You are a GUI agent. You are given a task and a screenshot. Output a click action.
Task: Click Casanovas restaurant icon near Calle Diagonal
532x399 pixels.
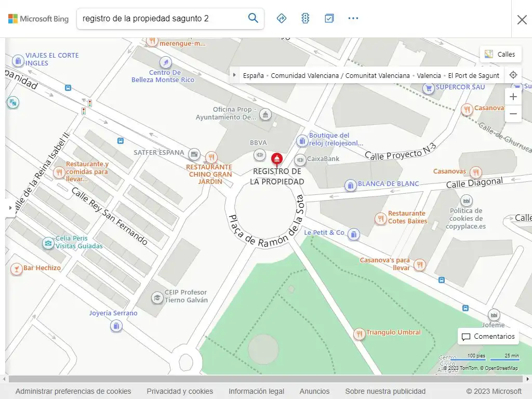tap(476, 172)
